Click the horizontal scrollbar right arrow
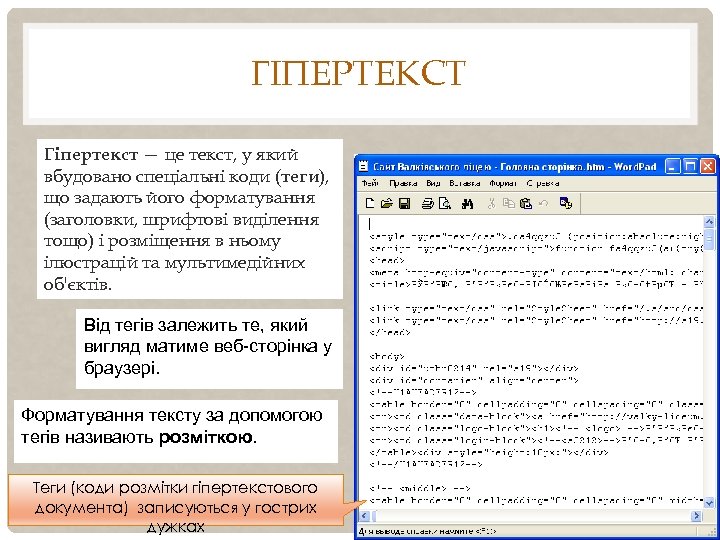 pyautogui.click(x=696, y=516)
